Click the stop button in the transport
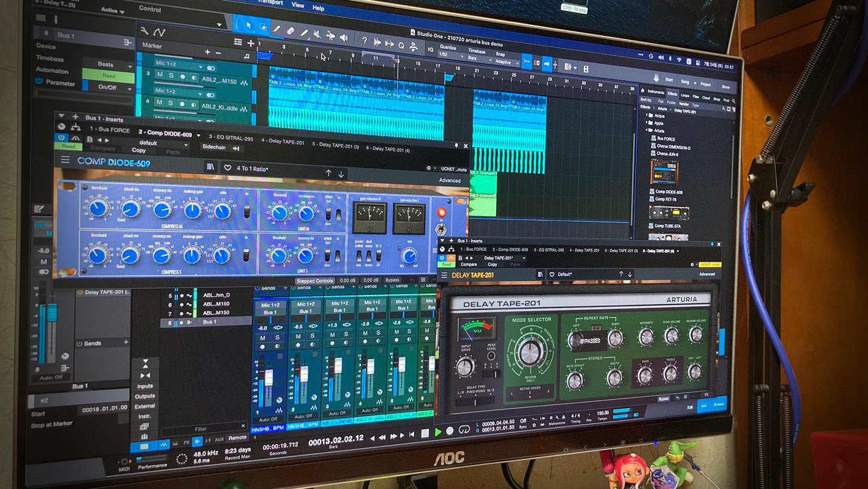868x489 pixels. (x=425, y=433)
